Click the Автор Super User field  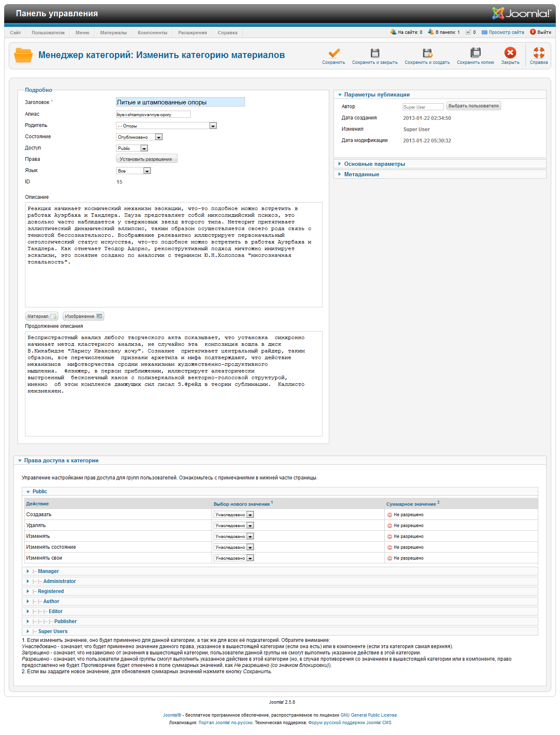423,107
